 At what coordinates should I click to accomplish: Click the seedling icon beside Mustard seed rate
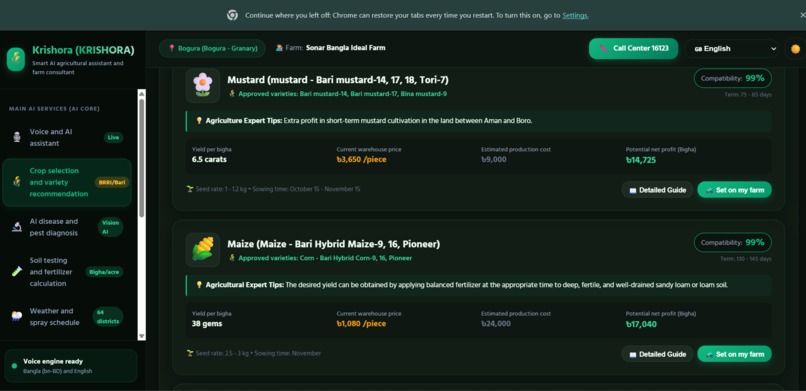(190, 189)
